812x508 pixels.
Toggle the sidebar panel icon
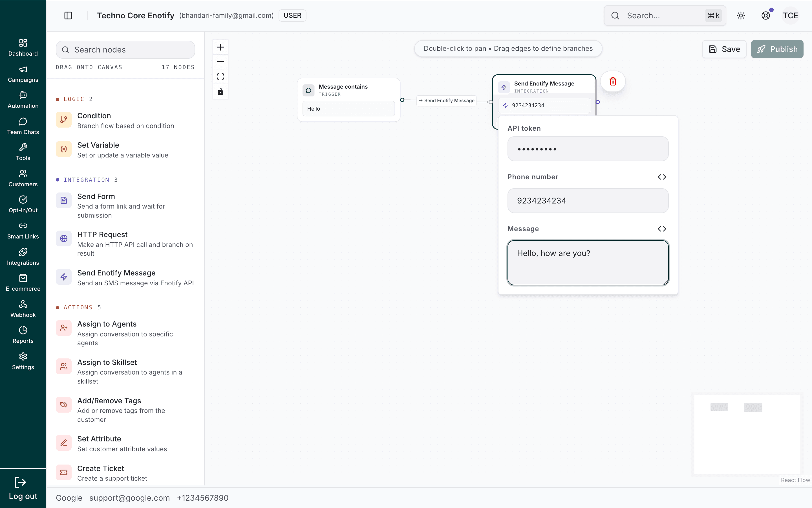pyautogui.click(x=68, y=16)
